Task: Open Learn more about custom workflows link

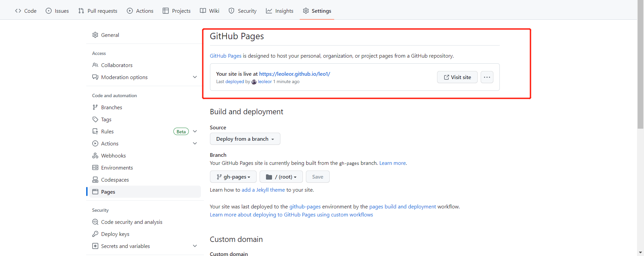Action: pos(291,214)
